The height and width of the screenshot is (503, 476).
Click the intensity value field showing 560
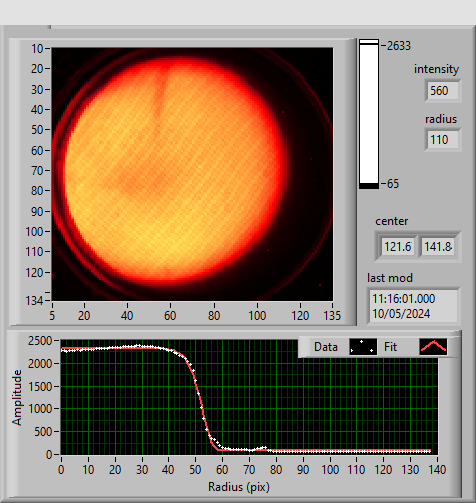click(443, 90)
